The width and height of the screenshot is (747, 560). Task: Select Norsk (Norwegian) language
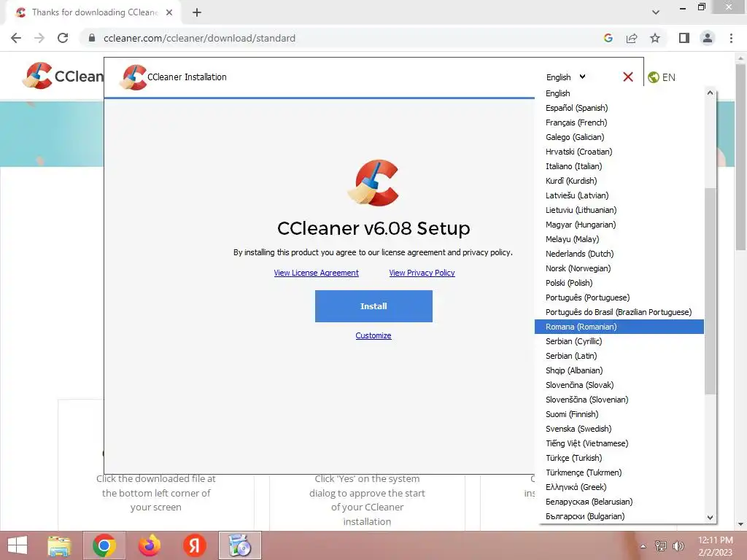click(x=619, y=268)
